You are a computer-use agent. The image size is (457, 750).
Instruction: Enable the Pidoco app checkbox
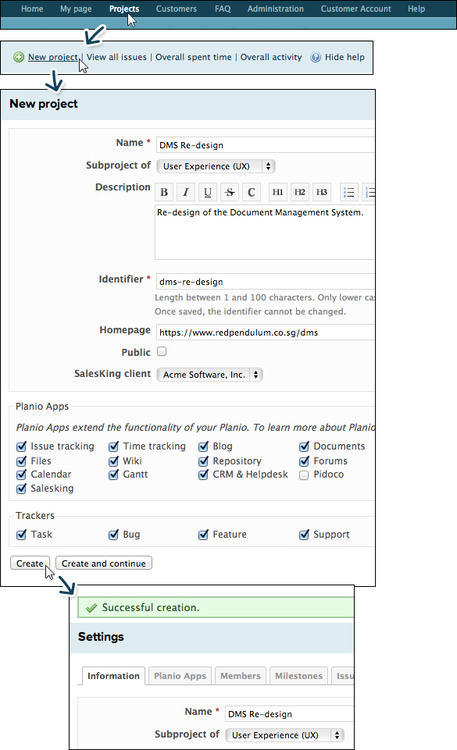(x=304, y=475)
